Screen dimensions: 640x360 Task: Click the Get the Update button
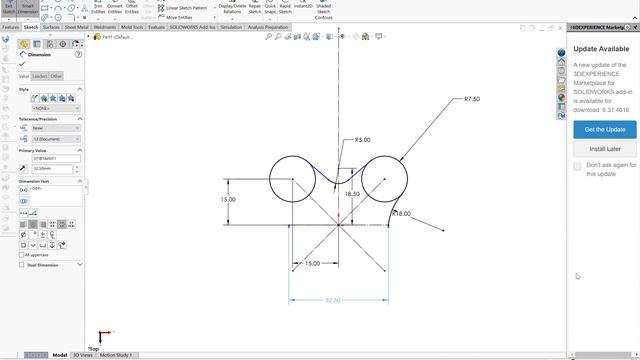604,129
